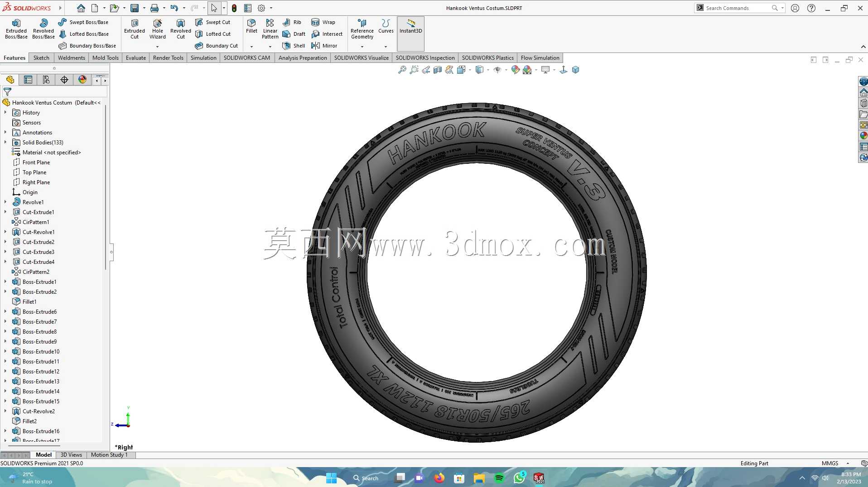868x487 pixels.
Task: Open the Curves tool
Action: tap(386, 26)
